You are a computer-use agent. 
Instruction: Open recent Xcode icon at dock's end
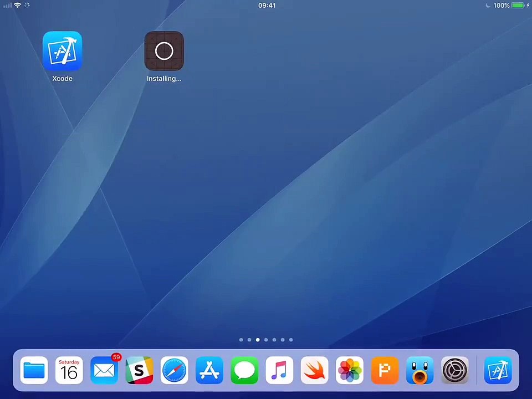pyautogui.click(x=498, y=370)
